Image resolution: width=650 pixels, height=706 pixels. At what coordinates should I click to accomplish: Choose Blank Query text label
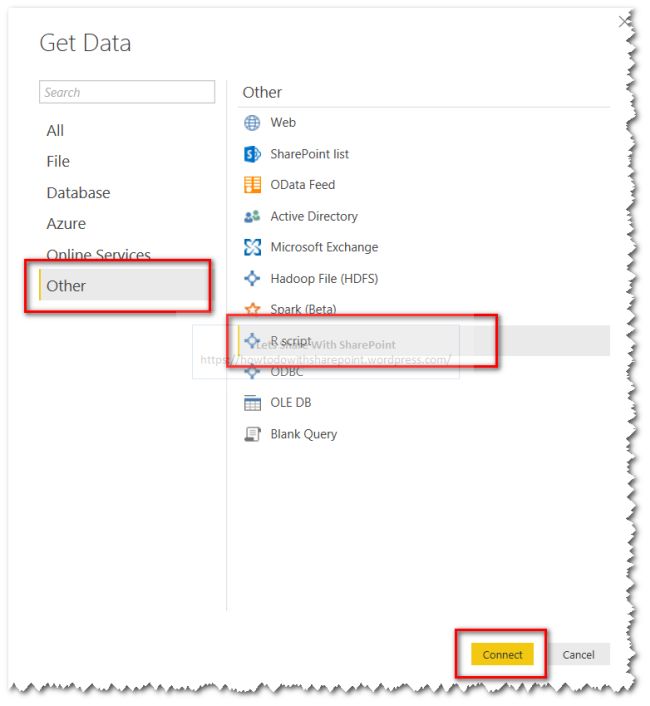coord(303,434)
